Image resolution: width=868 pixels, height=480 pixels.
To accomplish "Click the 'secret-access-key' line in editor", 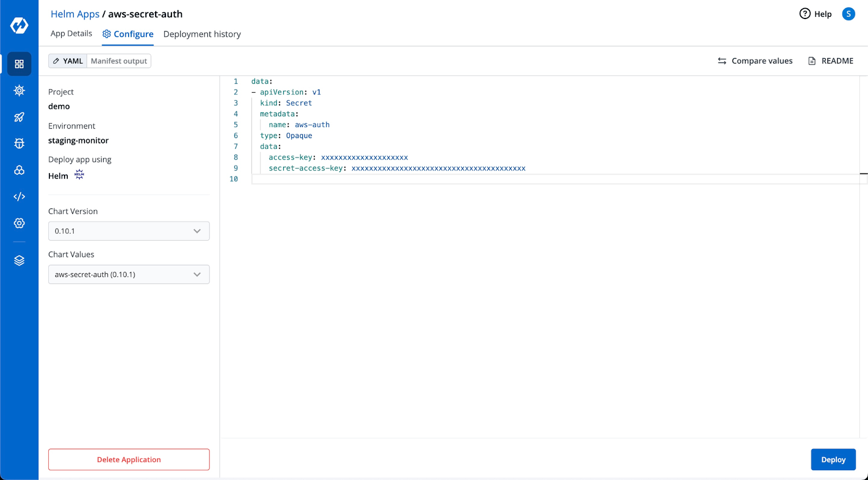I will 397,168.
